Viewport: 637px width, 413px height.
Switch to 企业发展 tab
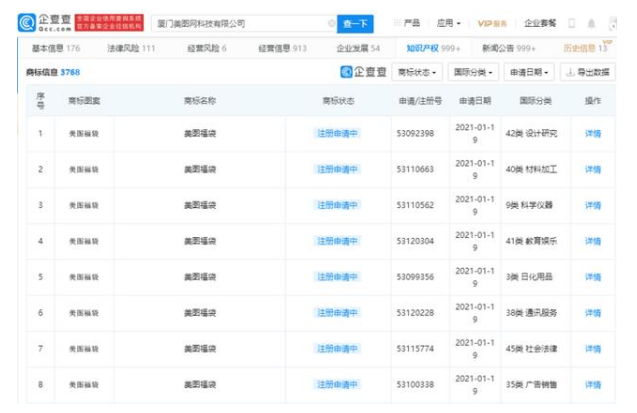tap(358, 48)
